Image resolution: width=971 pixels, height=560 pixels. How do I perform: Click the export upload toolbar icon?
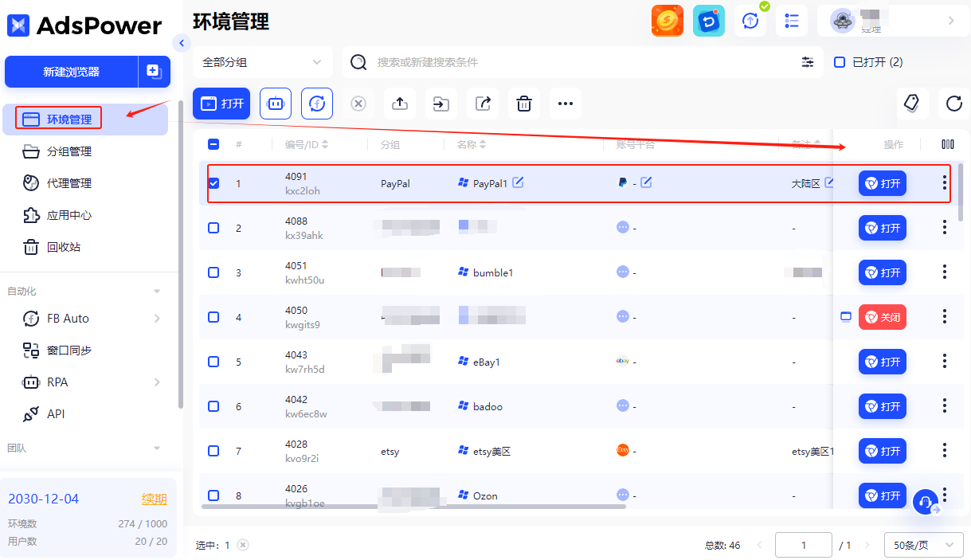point(400,104)
